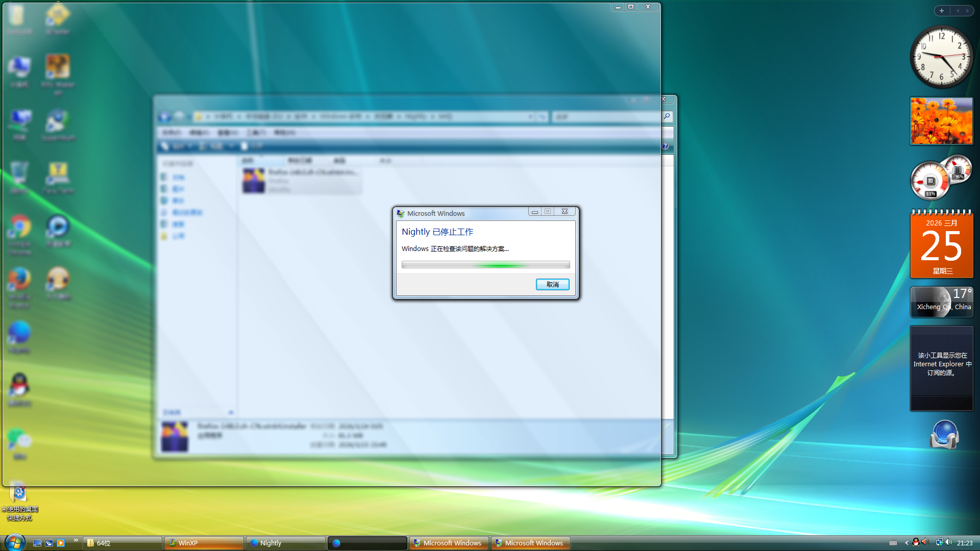Expand the quick launch overflow chevron
Image resolution: width=980 pixels, height=551 pixels.
click(x=76, y=540)
